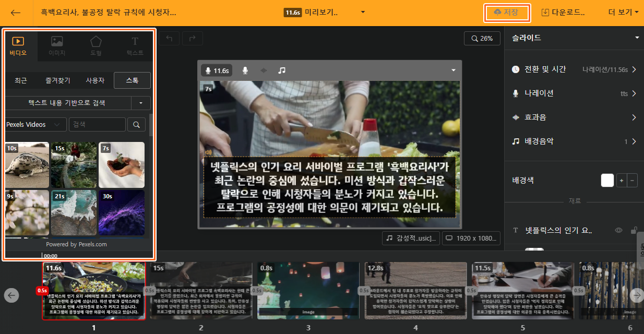Open the 더 보기 menu
Viewport: 644px width, 334px height.
pyautogui.click(x=623, y=13)
